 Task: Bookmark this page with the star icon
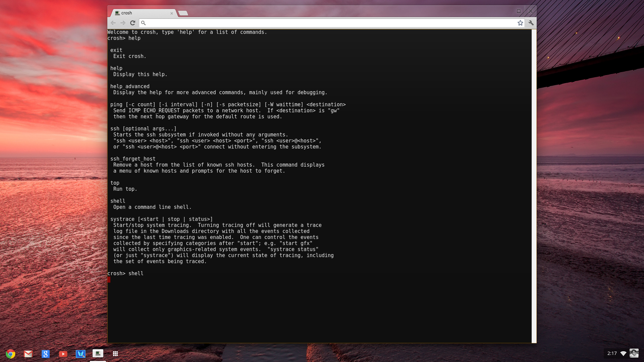(x=520, y=23)
